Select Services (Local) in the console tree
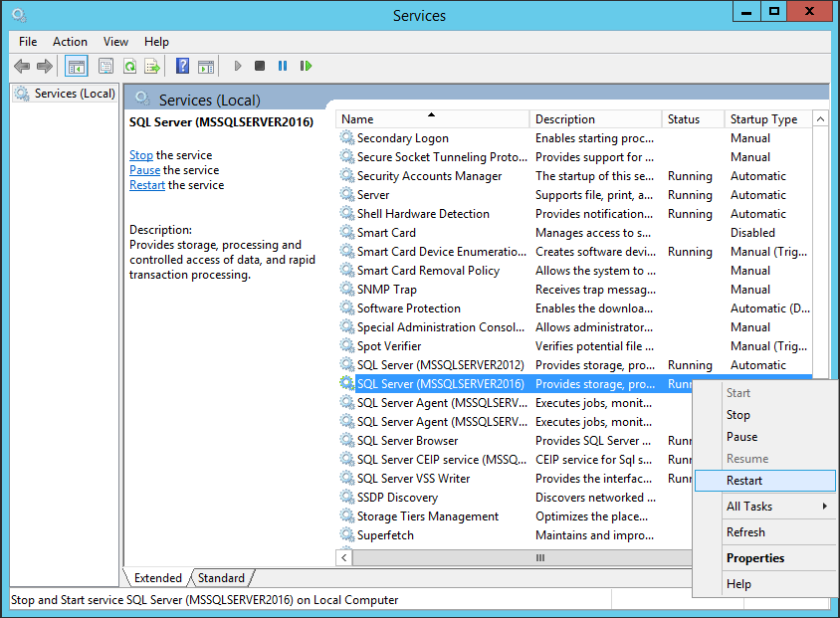The width and height of the screenshot is (840, 618). tap(75, 94)
